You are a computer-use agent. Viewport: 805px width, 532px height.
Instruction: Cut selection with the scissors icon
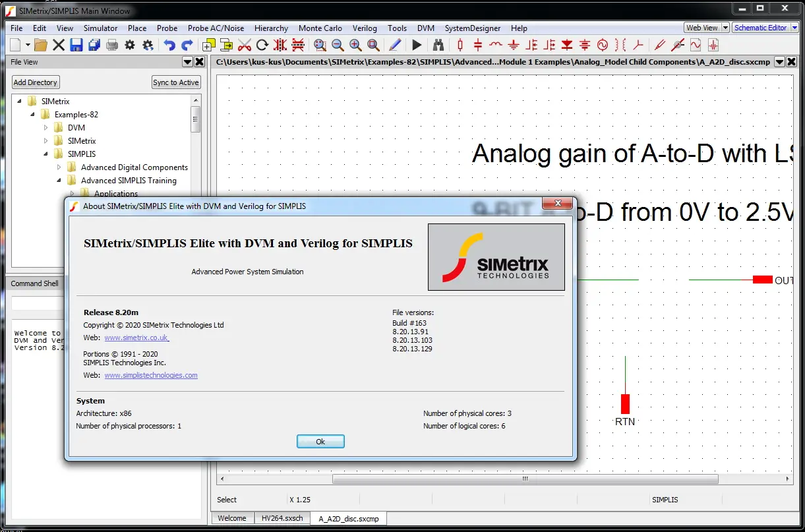[x=245, y=45]
